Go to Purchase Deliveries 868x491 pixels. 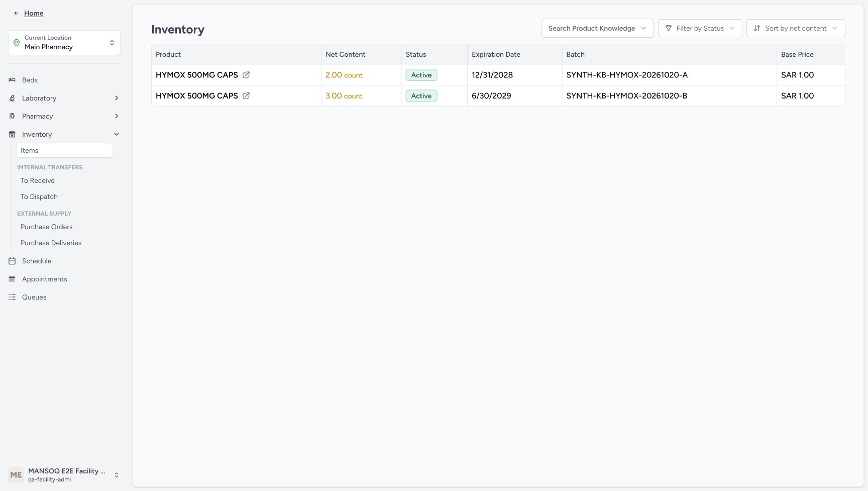(51, 243)
